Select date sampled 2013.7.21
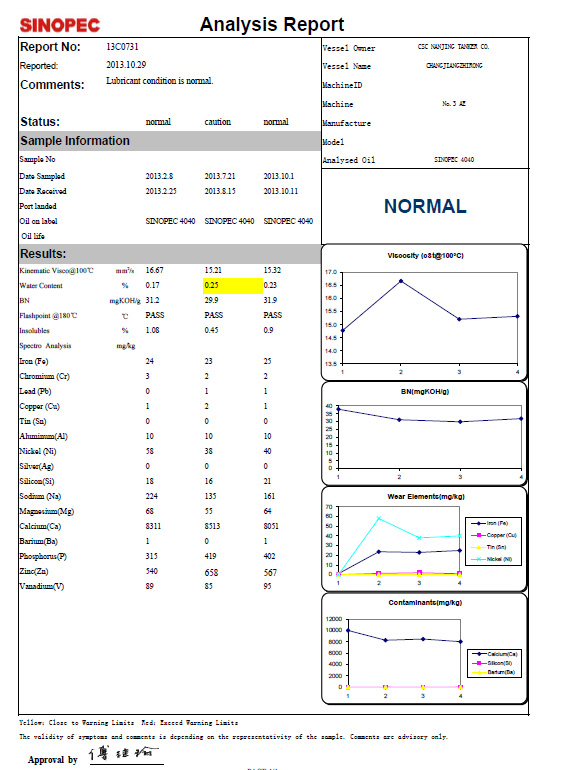The width and height of the screenshot is (573, 770). (219, 176)
